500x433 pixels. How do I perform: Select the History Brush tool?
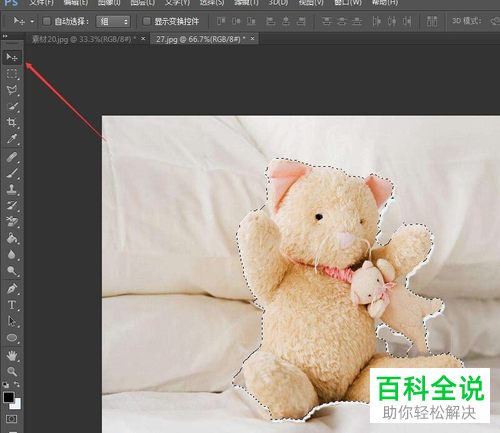tap(12, 206)
